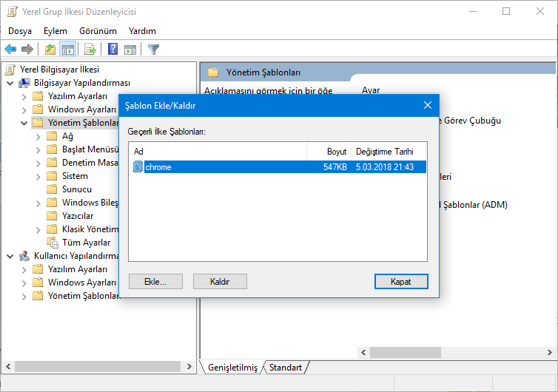Click the Tüm Ayarlar settings icon
Viewport: 558px width, 392px height.
(x=53, y=243)
